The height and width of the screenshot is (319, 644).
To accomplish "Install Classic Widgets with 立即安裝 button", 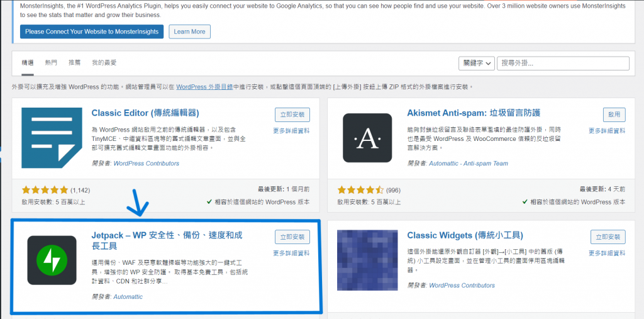I will 608,237.
